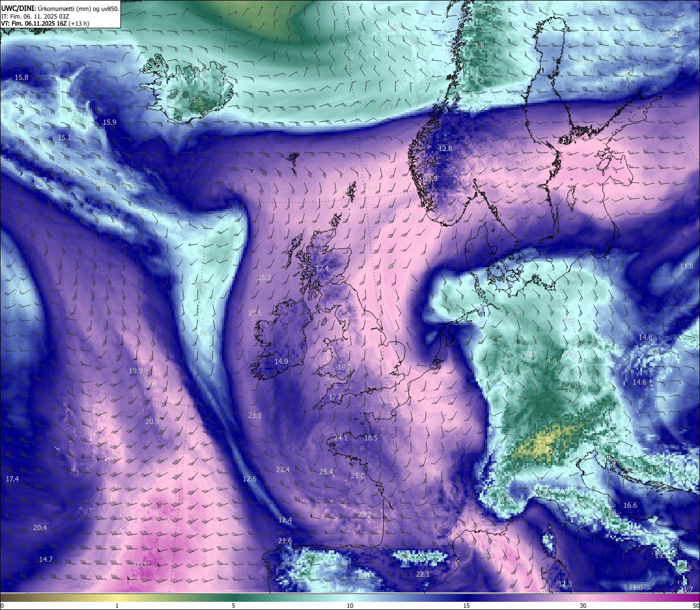Image resolution: width=700 pixels, height=610 pixels.
Task: Click the 21.6 value label
Action: click(285, 541)
